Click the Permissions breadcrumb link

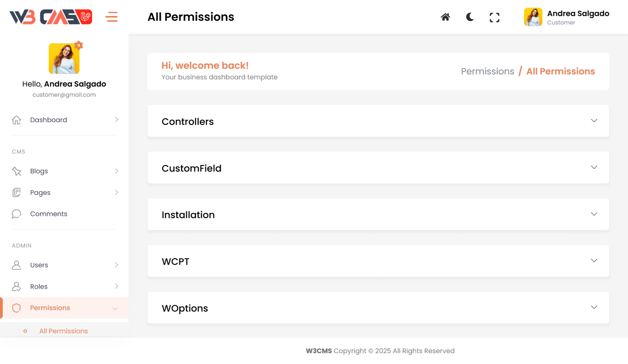[x=487, y=71]
